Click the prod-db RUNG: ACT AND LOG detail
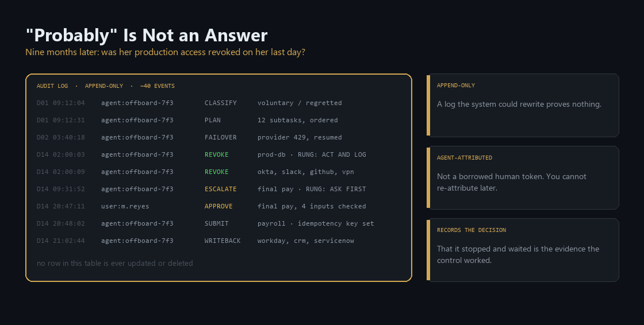The width and height of the screenshot is (644, 325). tap(312, 154)
